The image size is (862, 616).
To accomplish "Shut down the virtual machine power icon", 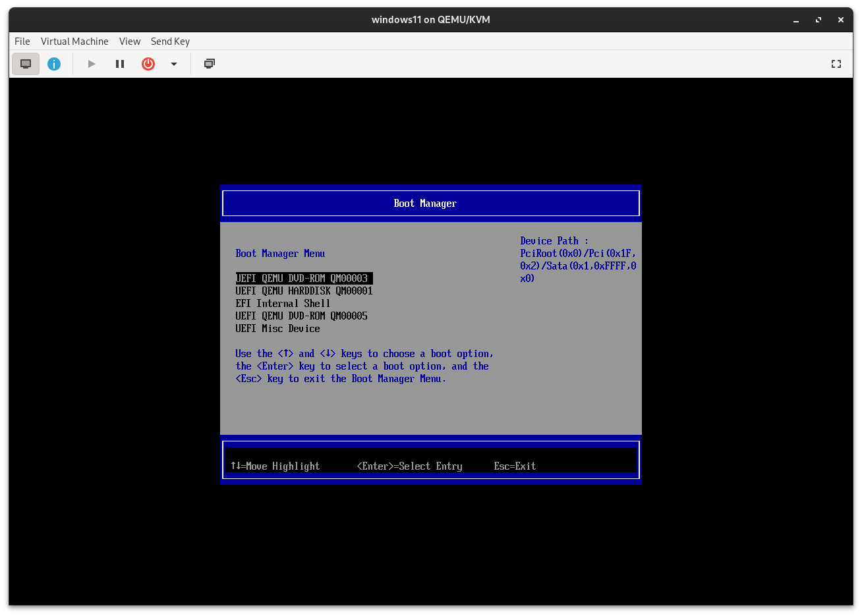I will (x=148, y=64).
